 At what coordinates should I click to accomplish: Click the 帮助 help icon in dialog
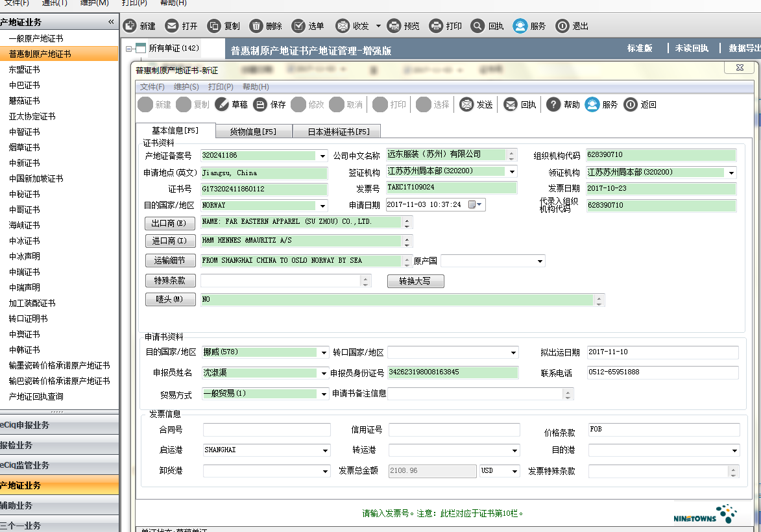click(x=553, y=104)
